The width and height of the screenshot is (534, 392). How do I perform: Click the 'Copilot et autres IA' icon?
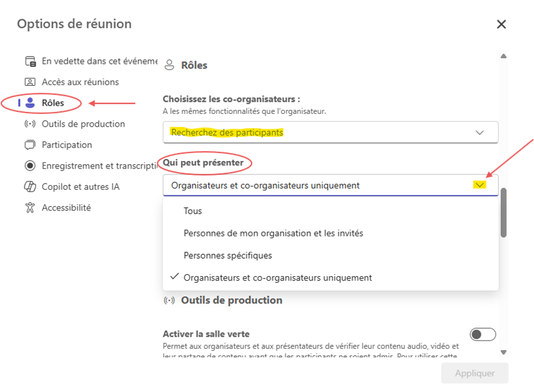click(x=30, y=187)
